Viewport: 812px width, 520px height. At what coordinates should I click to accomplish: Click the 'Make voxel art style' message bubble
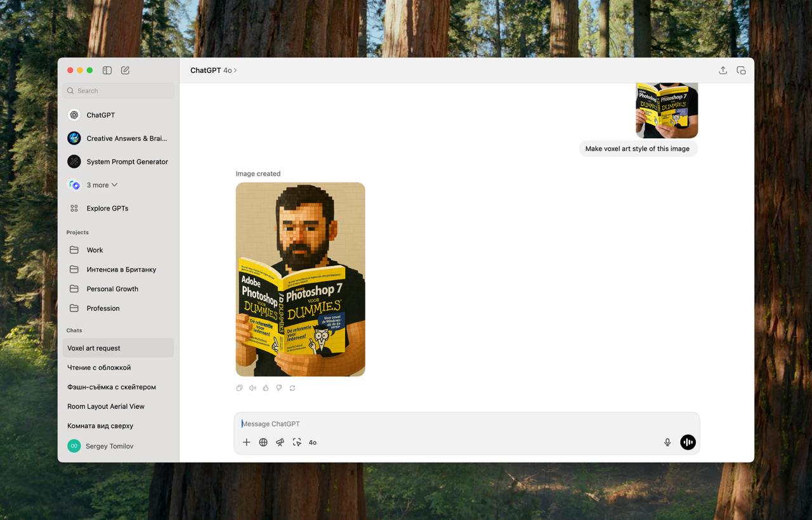point(638,148)
